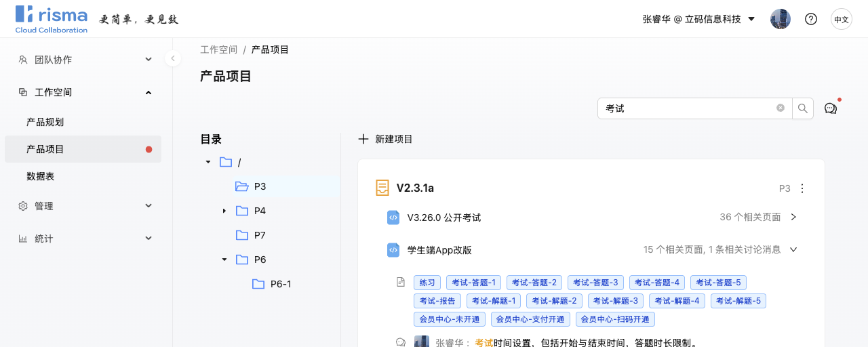
Task: Click the 管理 chevron arrow
Action: tap(149, 206)
